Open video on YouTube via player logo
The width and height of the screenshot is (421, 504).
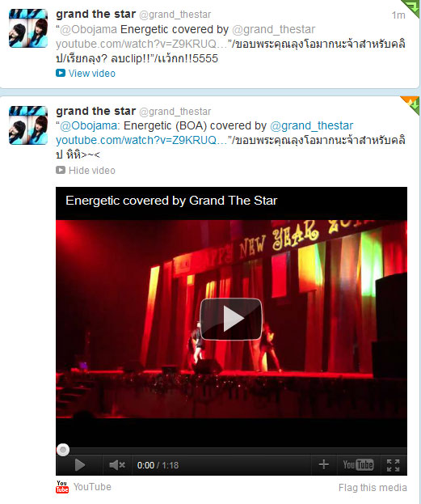point(358,465)
